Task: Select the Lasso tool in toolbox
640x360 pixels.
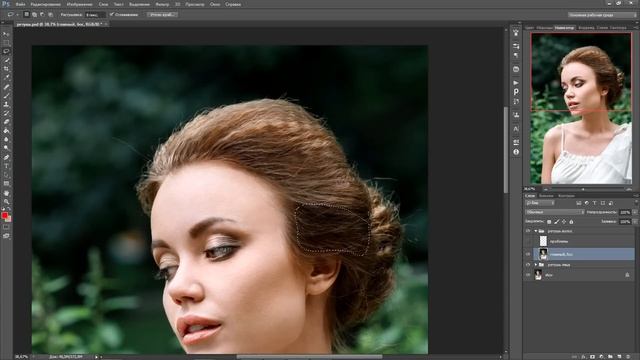Action: [x=6, y=51]
